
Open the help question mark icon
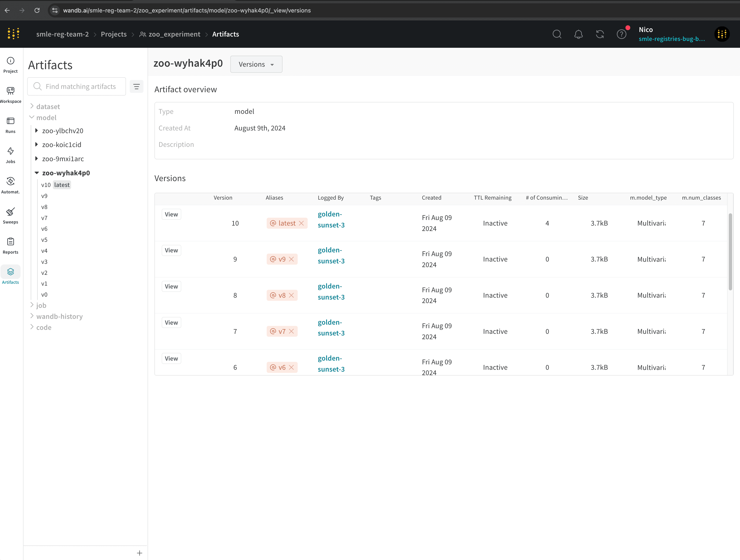point(621,34)
